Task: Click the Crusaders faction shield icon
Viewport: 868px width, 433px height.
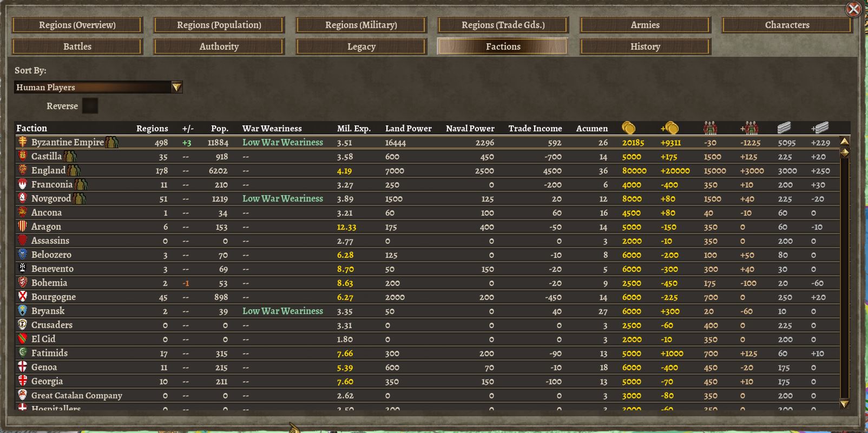Action: 23,325
